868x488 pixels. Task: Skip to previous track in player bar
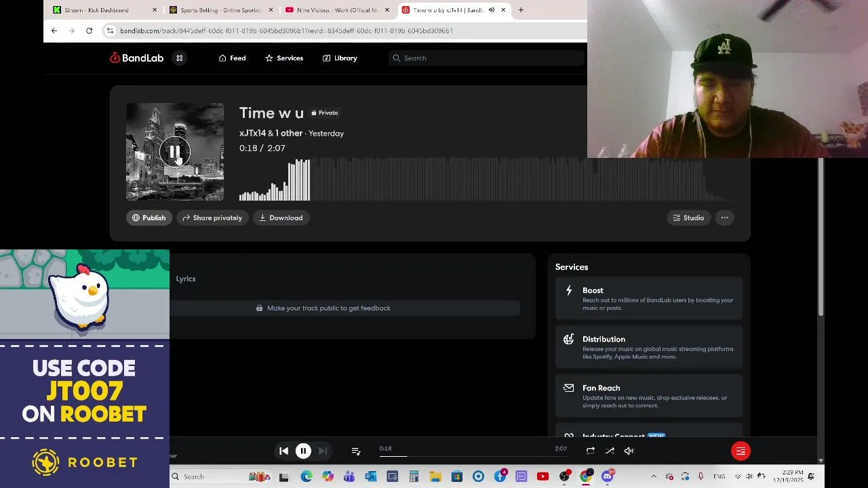click(x=284, y=451)
